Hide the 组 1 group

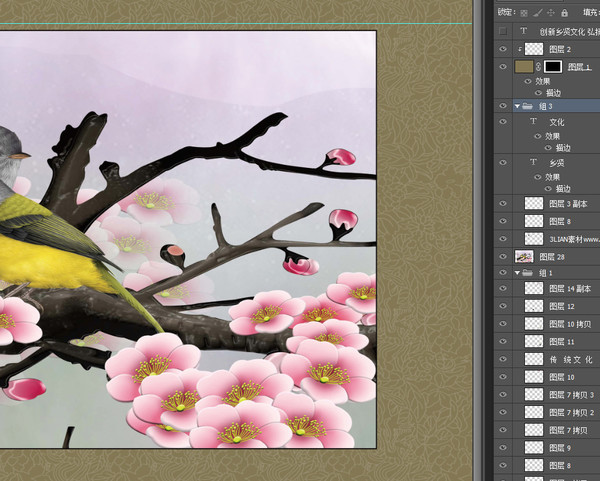[x=503, y=272]
